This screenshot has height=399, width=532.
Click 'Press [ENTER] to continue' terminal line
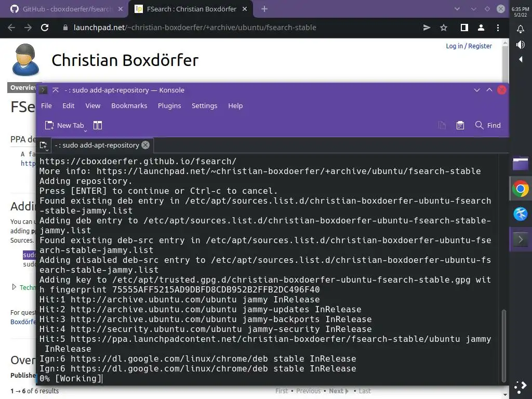click(158, 191)
